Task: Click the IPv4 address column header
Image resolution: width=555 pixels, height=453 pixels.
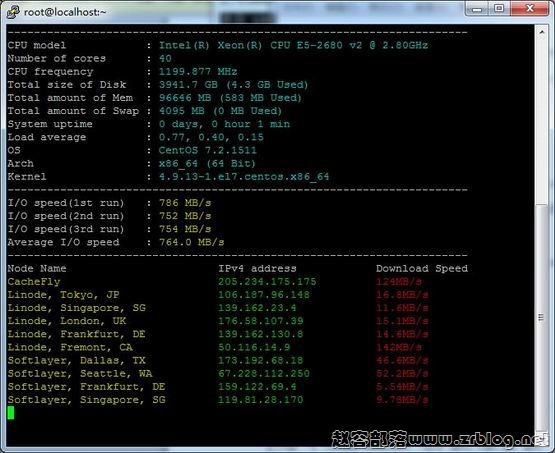Action: pos(257,269)
